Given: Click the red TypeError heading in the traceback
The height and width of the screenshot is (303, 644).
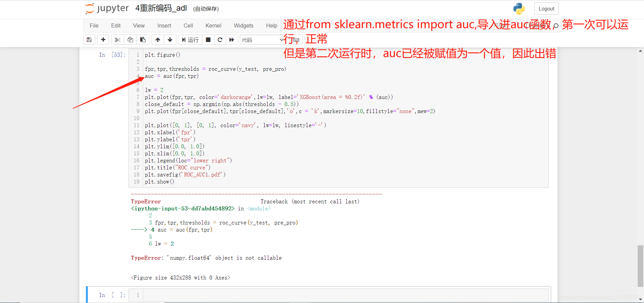Looking at the screenshot, I should [146, 202].
